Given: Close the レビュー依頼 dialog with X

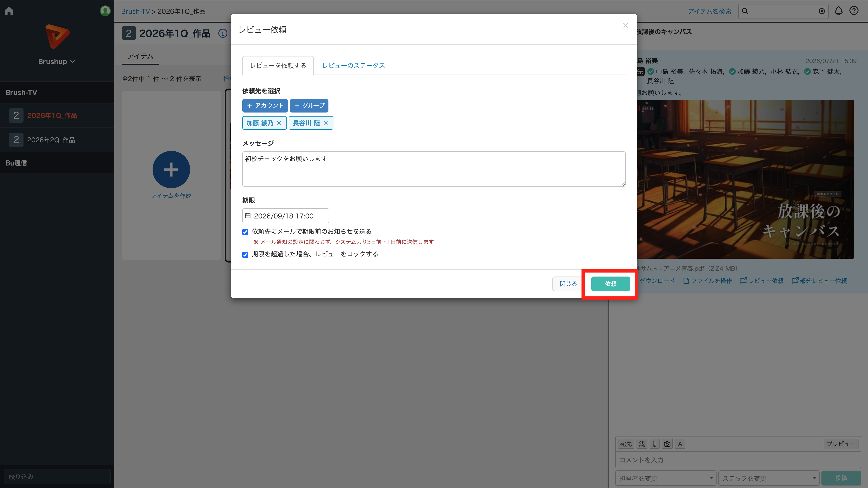Looking at the screenshot, I should (x=625, y=25).
